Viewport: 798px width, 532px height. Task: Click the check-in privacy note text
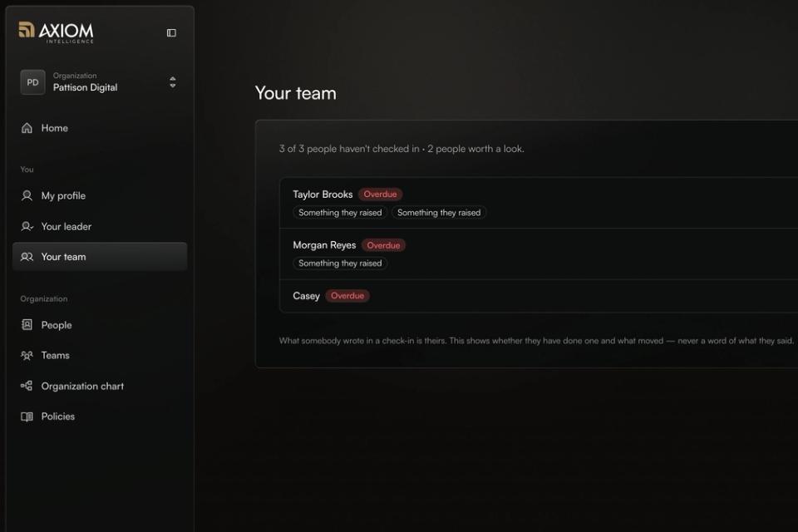pyautogui.click(x=536, y=341)
